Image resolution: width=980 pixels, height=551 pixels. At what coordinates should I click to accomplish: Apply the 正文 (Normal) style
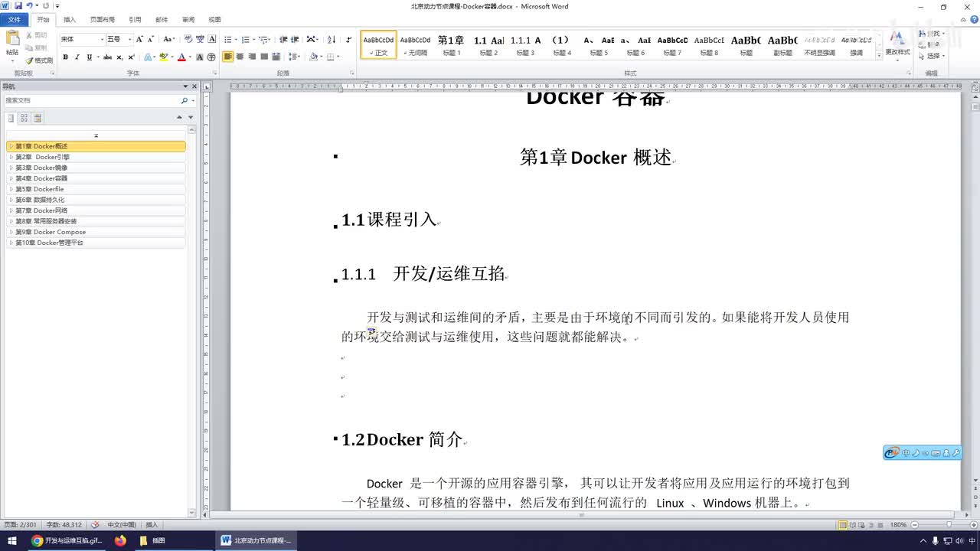(x=379, y=45)
